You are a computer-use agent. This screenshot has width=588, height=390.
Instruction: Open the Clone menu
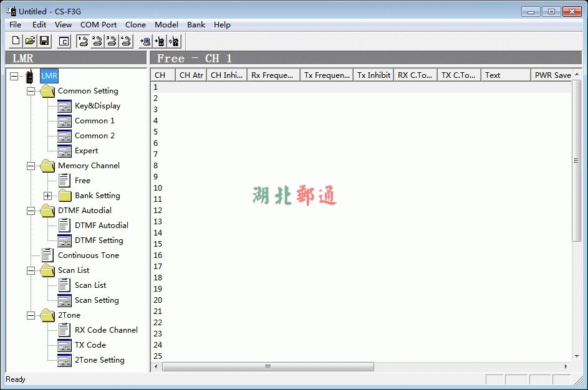(x=135, y=25)
